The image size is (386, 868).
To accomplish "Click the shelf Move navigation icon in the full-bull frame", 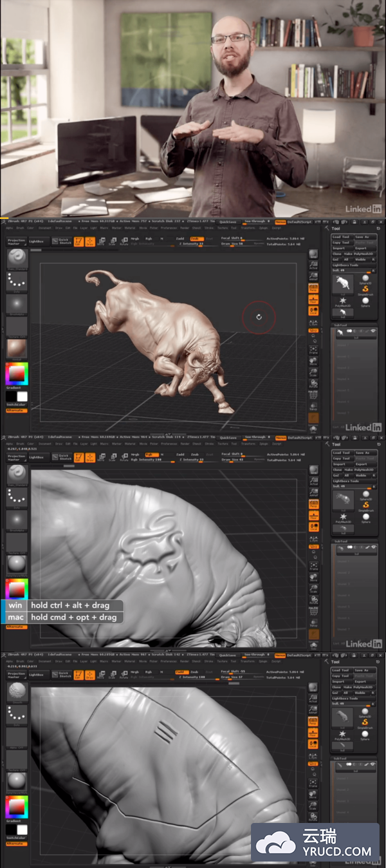I will [x=313, y=361].
